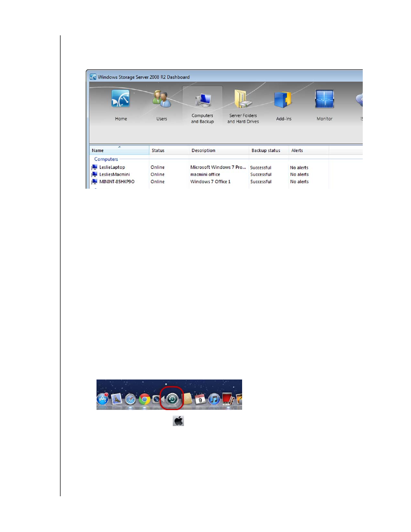Viewport: 411px width, 532px height.
Task: Click the Dashboard window title icon
Action: pyautogui.click(x=93, y=77)
